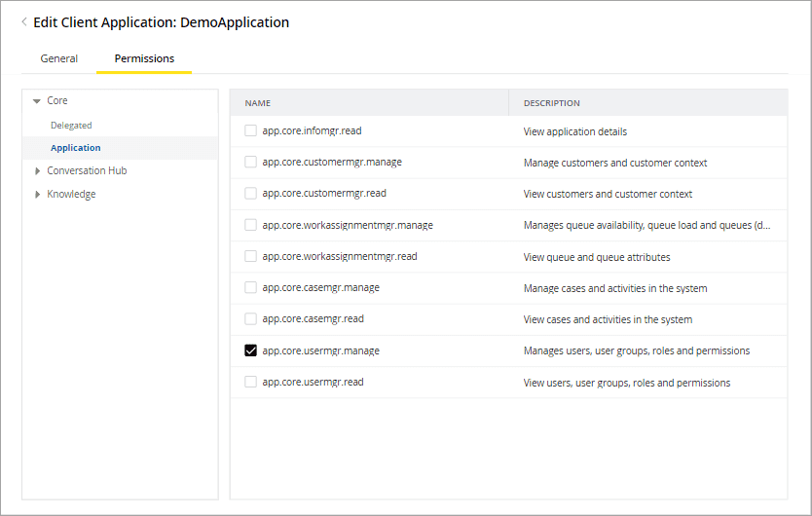Check app.core.workassignmentmgr.read box
812x516 pixels.
pyautogui.click(x=251, y=257)
